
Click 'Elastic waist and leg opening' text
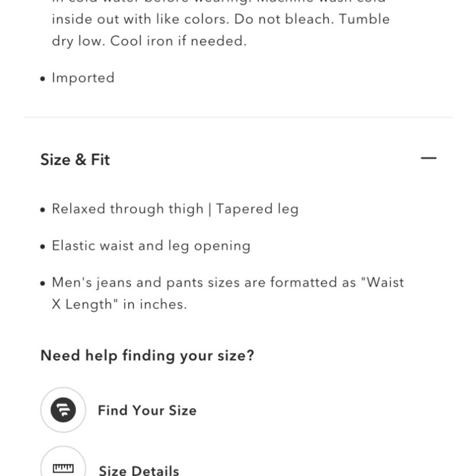pyautogui.click(x=151, y=246)
